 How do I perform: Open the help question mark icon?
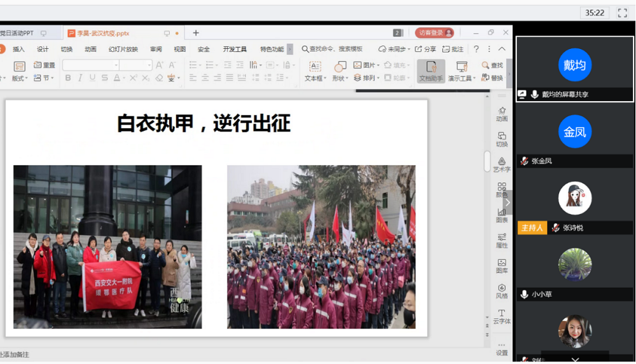pos(476,49)
